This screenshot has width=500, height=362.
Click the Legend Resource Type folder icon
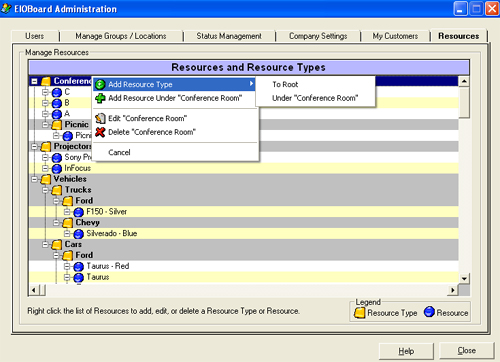[x=360, y=313]
